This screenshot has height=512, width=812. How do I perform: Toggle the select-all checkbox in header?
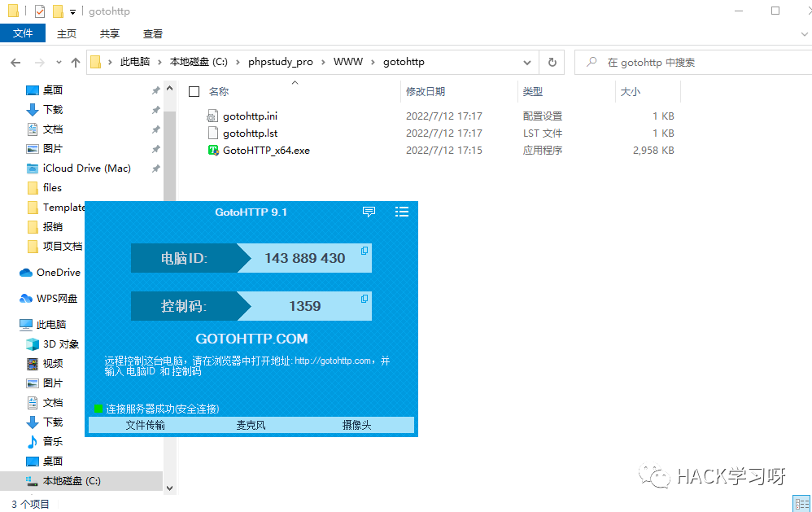194,92
